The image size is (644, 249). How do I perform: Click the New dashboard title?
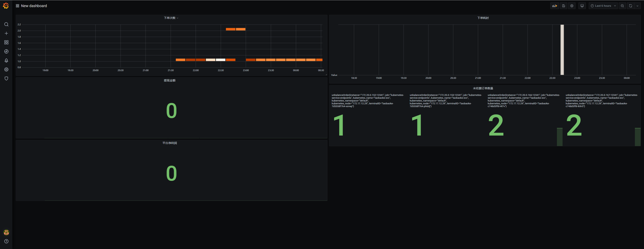[34, 6]
